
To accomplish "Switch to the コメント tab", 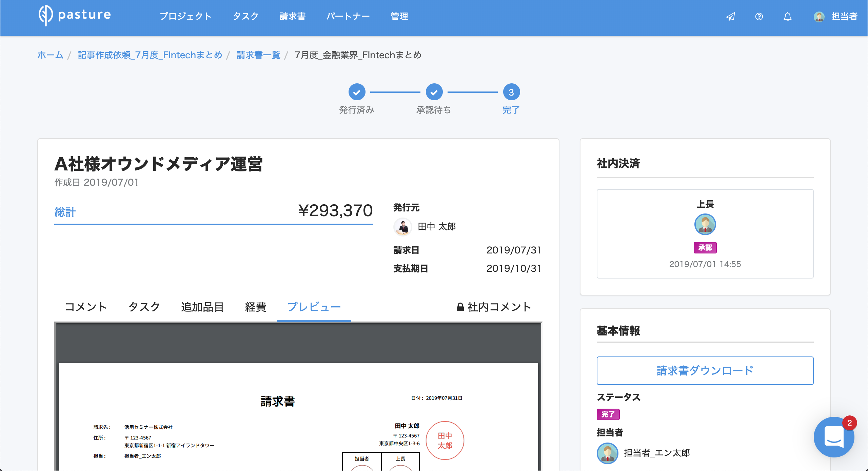I will (x=86, y=307).
